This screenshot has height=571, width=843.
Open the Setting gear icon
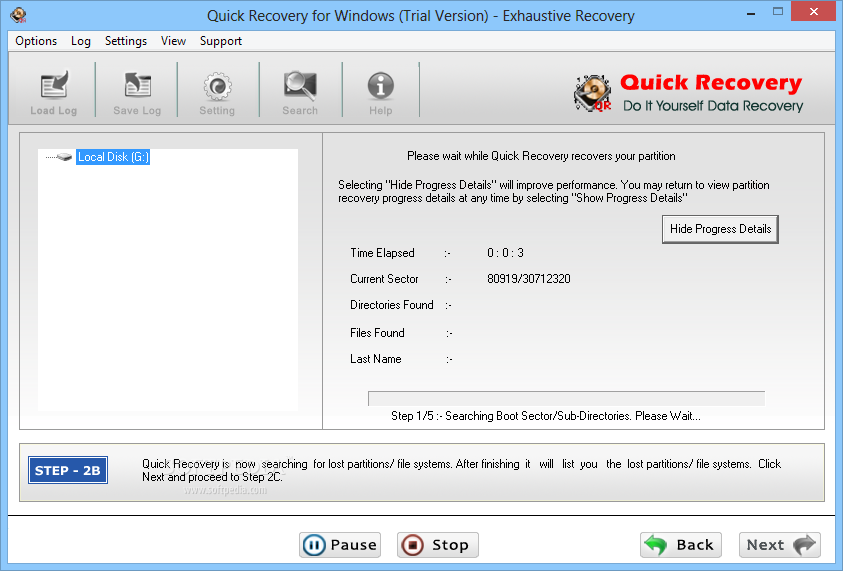[217, 87]
